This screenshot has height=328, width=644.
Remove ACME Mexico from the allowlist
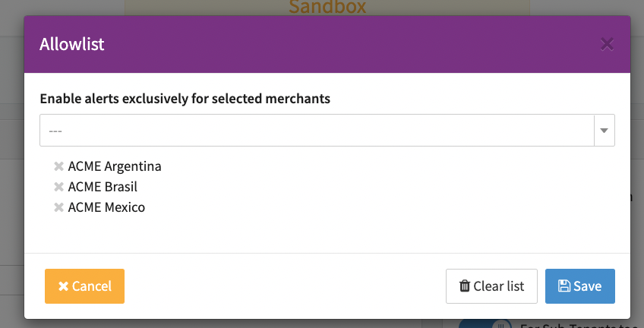pyautogui.click(x=58, y=207)
